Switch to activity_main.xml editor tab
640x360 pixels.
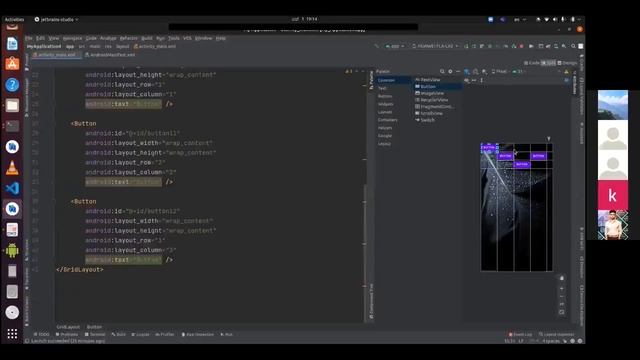57,54
